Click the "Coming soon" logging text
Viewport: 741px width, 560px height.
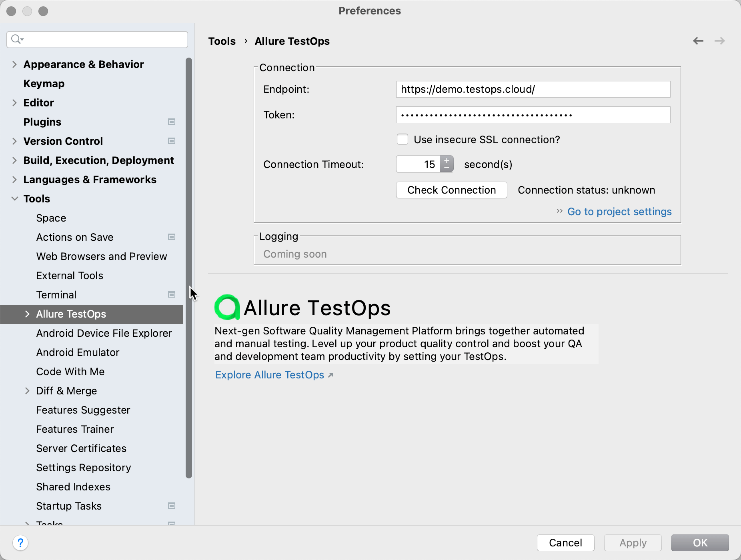pyautogui.click(x=295, y=254)
